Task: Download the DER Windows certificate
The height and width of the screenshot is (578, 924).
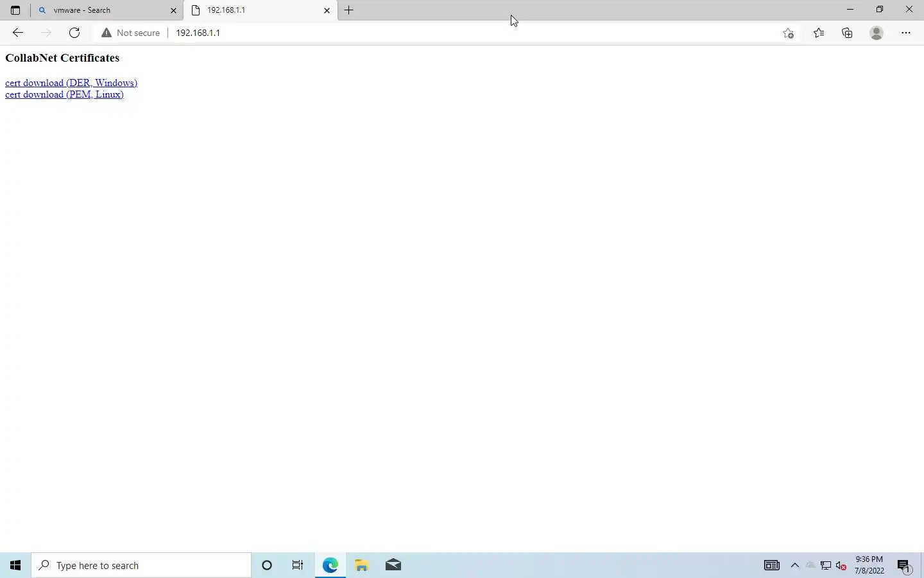Action: point(71,83)
